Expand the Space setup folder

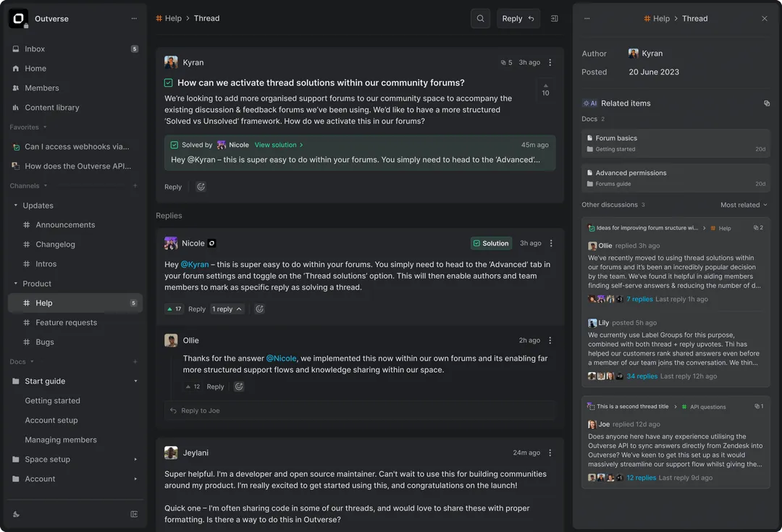[135, 459]
